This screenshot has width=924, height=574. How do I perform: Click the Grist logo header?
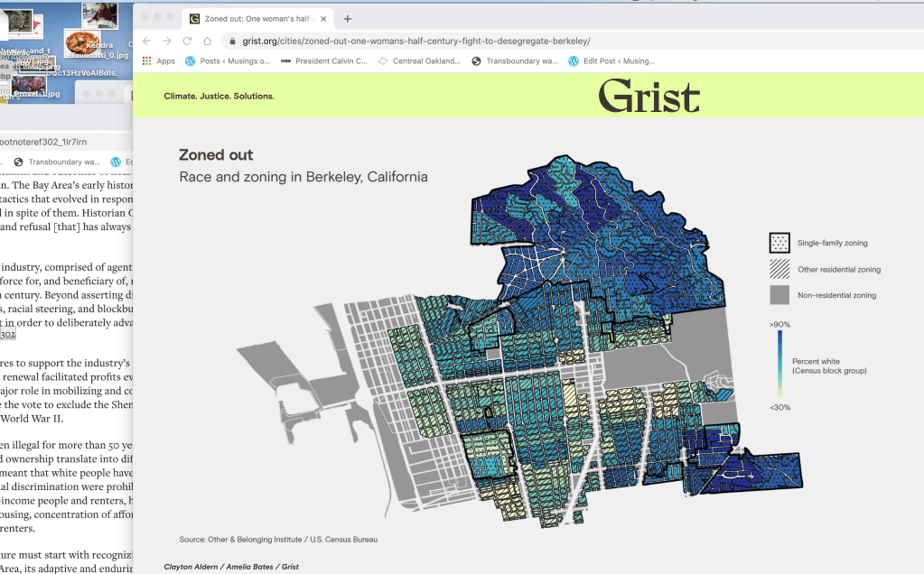click(649, 96)
